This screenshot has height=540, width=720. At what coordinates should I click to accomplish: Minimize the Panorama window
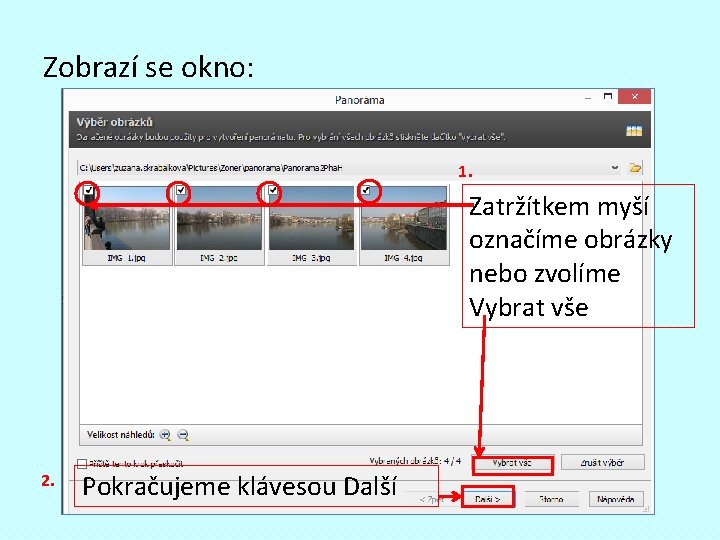click(588, 98)
